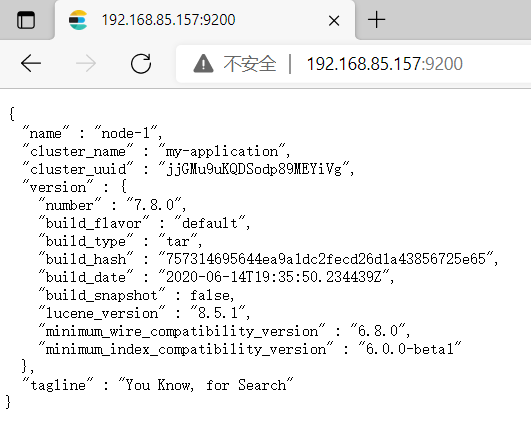531x428 pixels.
Task: Open the tab actions menu icon
Action: 26,20
